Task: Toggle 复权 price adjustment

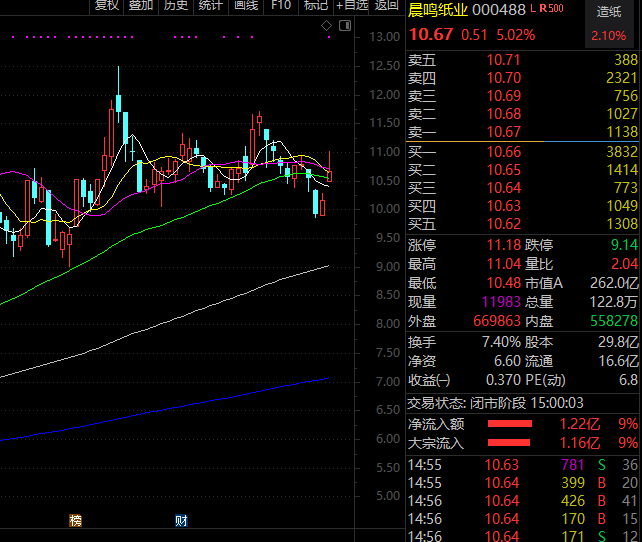Action: click(106, 5)
